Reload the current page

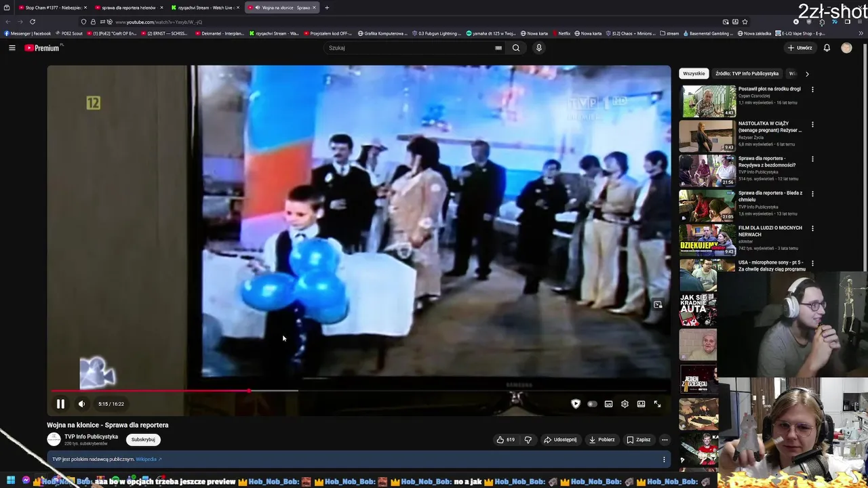pyautogui.click(x=32, y=22)
